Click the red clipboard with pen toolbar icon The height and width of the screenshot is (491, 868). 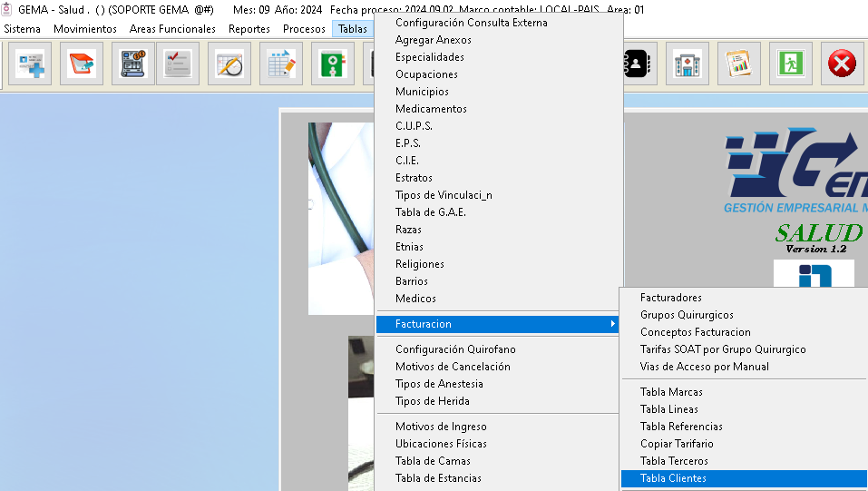[82, 64]
